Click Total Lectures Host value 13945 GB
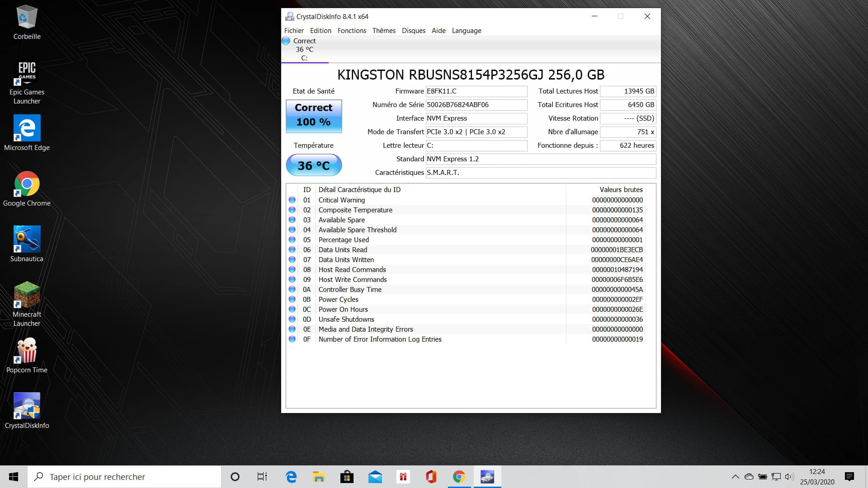Viewport: 868px width, 488px height. click(x=628, y=91)
